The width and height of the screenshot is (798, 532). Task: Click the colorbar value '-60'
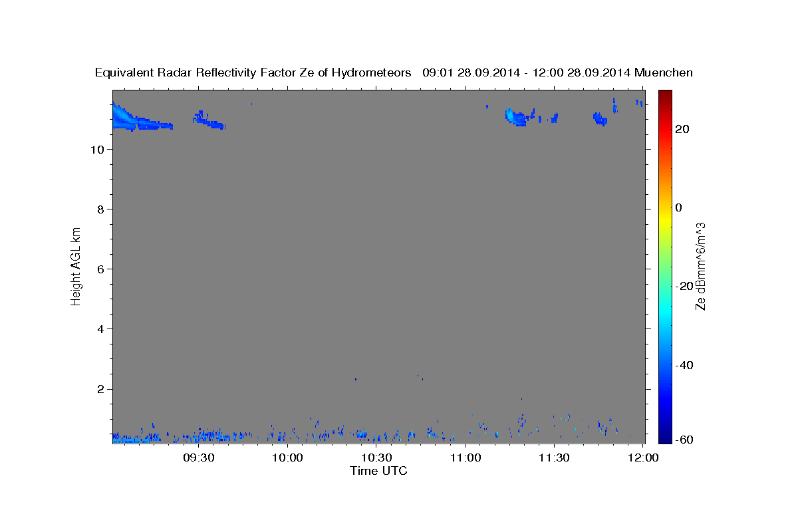click(x=684, y=439)
